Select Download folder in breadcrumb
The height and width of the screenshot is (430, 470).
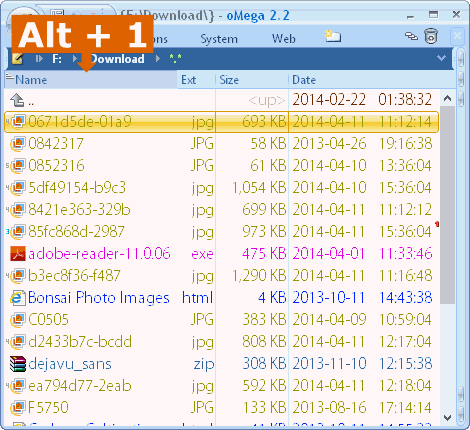point(117,59)
